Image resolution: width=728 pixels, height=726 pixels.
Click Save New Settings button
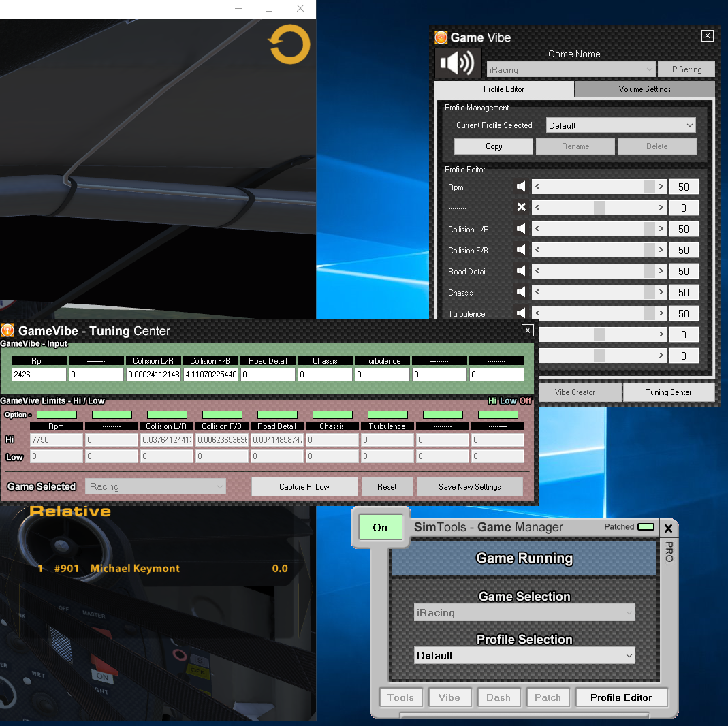point(470,486)
